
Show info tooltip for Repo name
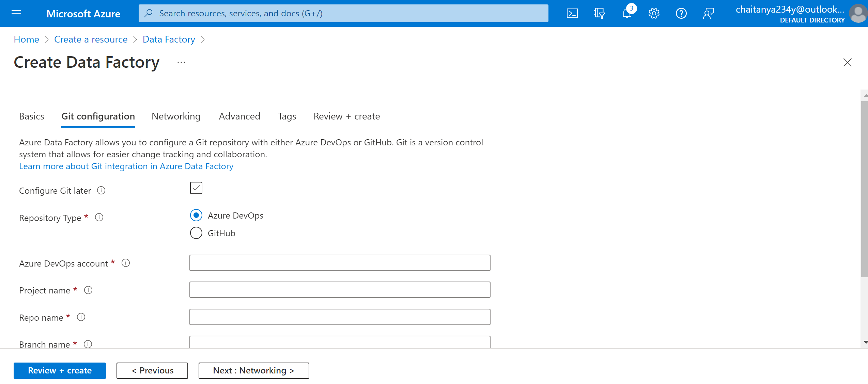(81, 317)
